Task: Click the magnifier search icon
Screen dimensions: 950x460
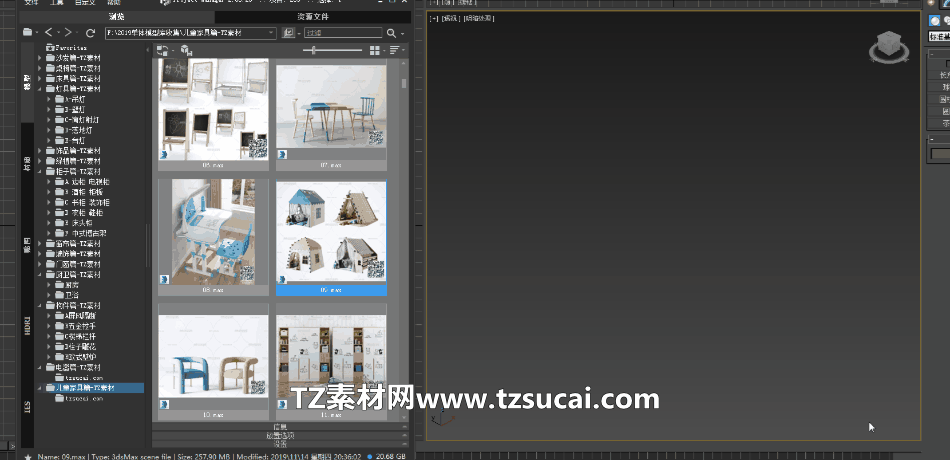Action: (x=391, y=33)
